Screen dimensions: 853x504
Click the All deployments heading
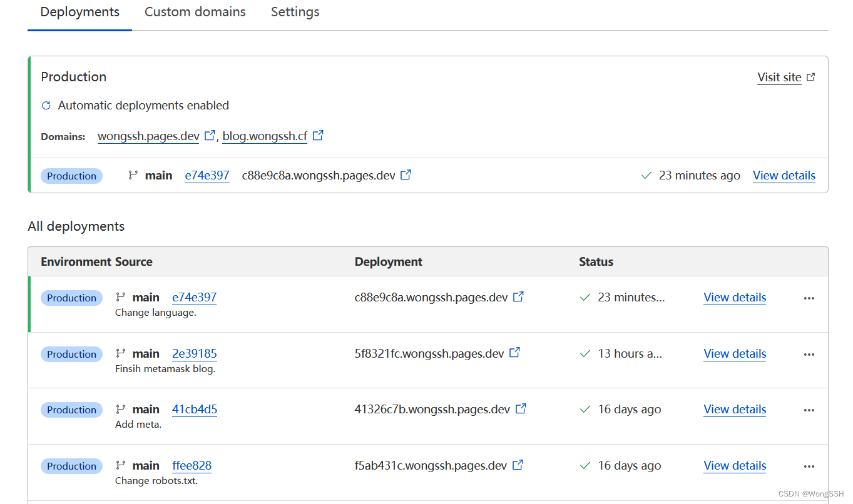click(76, 226)
